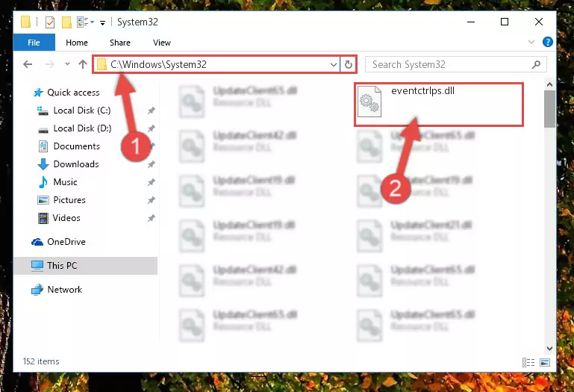
Task: Switch to details view layout
Action: pos(528,362)
